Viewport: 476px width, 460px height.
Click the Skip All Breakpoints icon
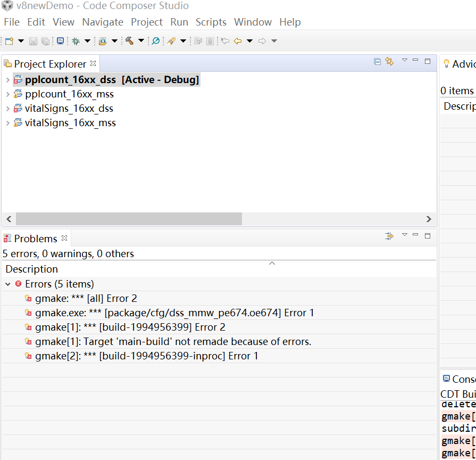click(x=156, y=41)
